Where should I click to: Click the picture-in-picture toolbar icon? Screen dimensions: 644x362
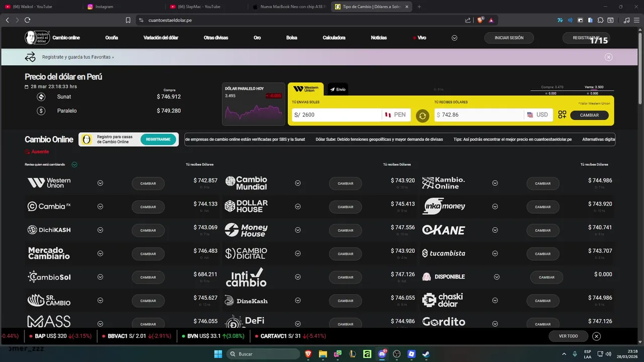(580, 20)
